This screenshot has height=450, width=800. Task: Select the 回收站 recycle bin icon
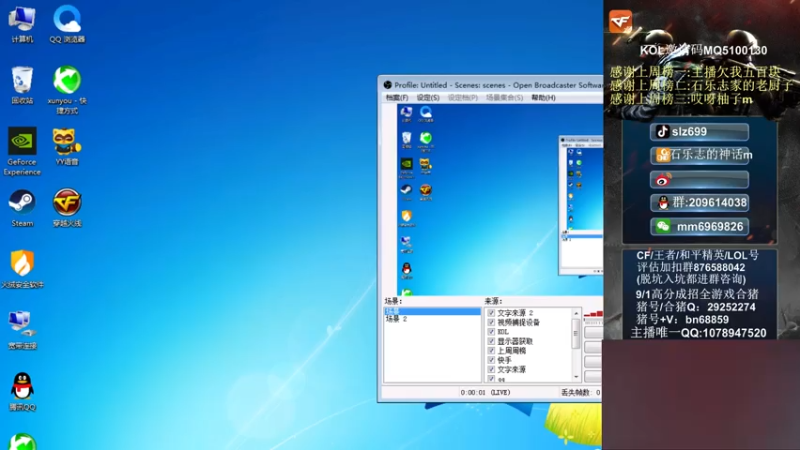coord(22,85)
